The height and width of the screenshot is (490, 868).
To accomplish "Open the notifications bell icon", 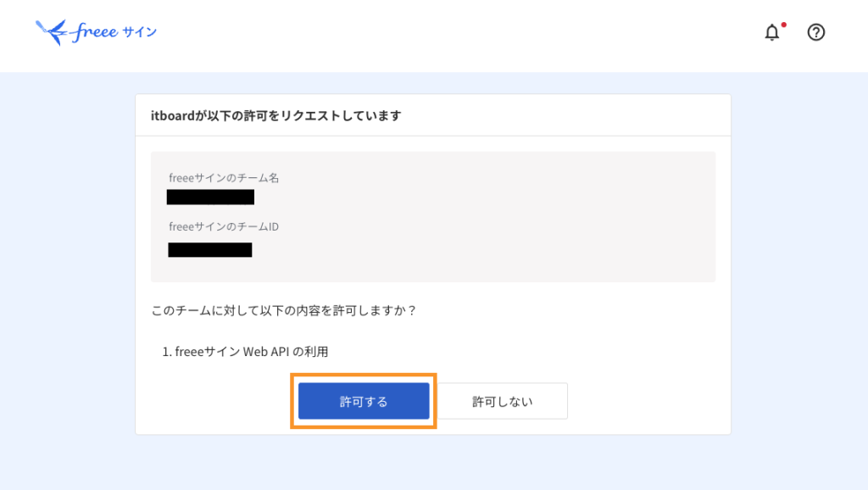I will pos(771,33).
